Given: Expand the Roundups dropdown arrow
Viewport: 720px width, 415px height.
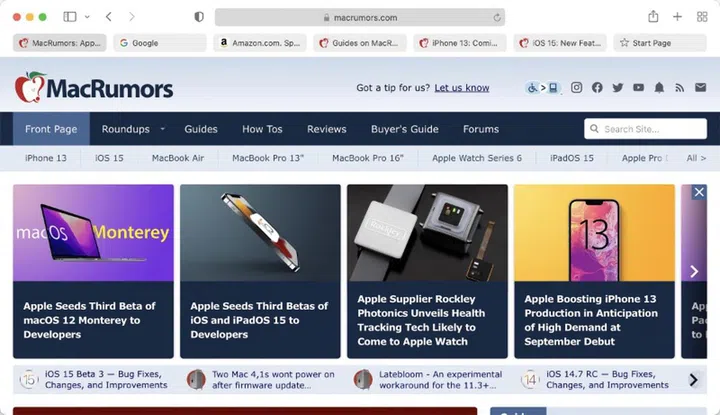Looking at the screenshot, I should [x=162, y=129].
